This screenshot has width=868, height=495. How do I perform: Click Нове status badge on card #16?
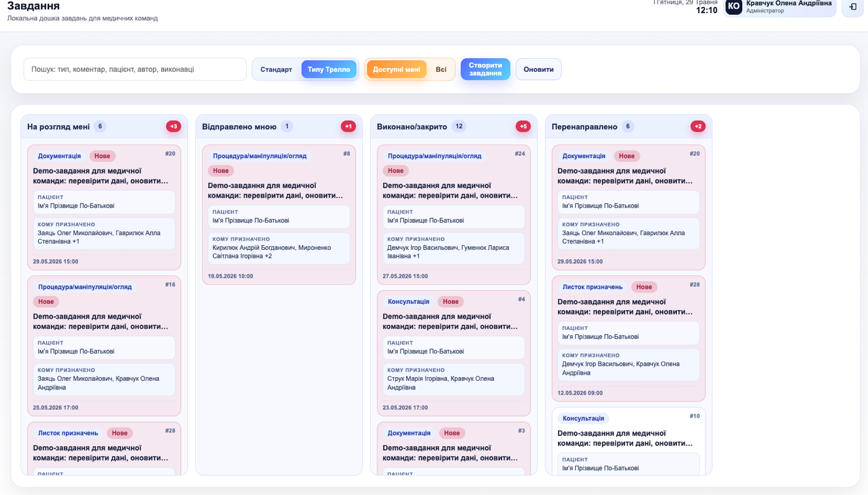(46, 302)
